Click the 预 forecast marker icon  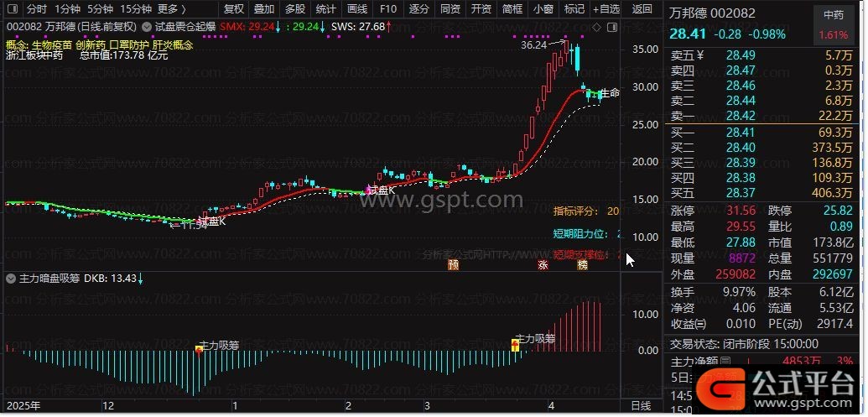[x=454, y=265]
